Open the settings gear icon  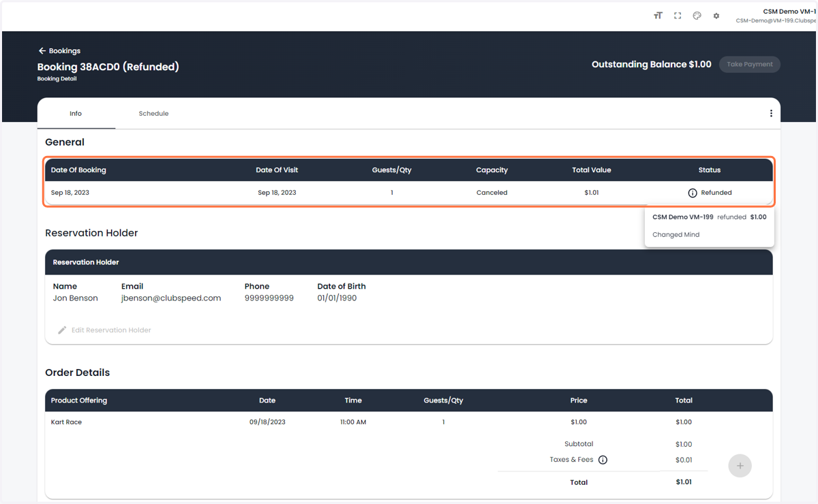[716, 16]
